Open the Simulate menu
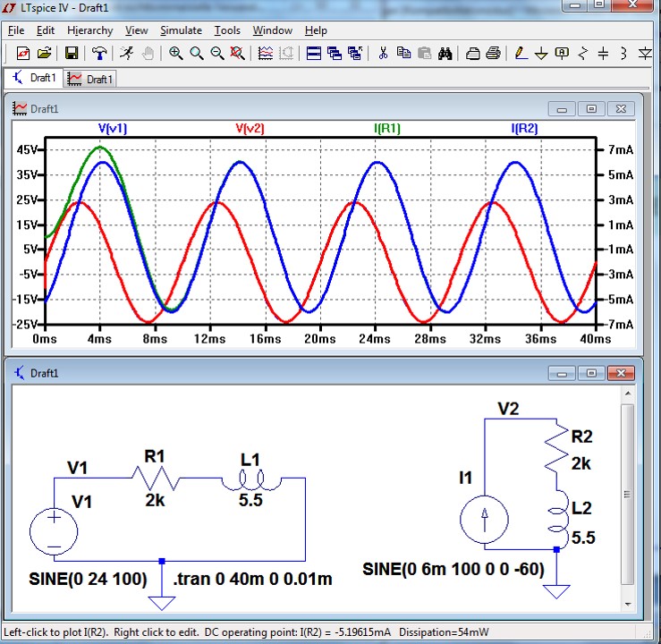This screenshot has height=644, width=661. point(182,30)
